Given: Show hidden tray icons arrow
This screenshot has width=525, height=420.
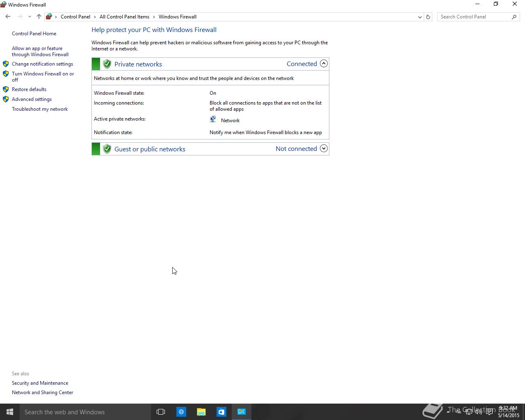Looking at the screenshot, I should [x=448, y=412].
